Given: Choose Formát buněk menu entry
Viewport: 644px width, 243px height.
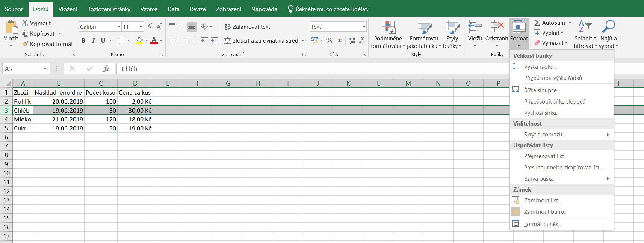Looking at the screenshot, I should [x=562, y=224].
